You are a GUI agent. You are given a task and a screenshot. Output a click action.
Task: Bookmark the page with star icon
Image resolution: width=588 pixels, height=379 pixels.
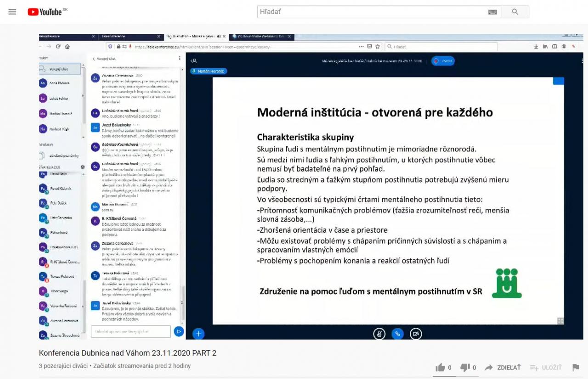pyautogui.click(x=378, y=46)
